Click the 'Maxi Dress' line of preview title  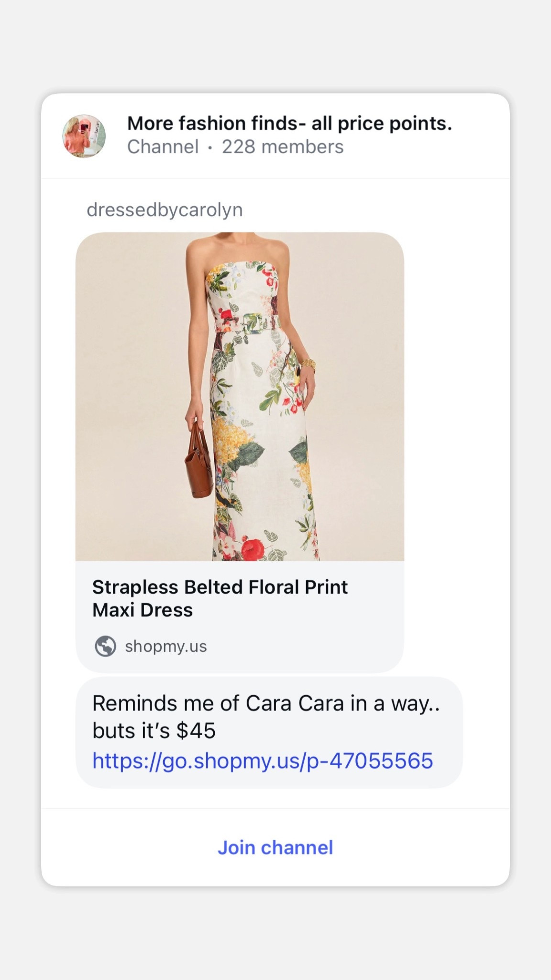143,610
